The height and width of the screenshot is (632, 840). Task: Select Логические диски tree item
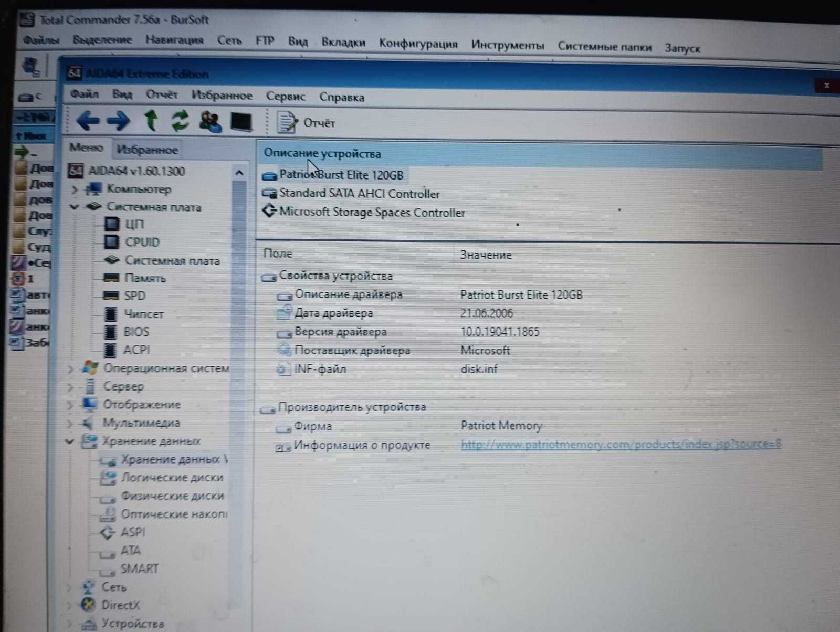(162, 478)
